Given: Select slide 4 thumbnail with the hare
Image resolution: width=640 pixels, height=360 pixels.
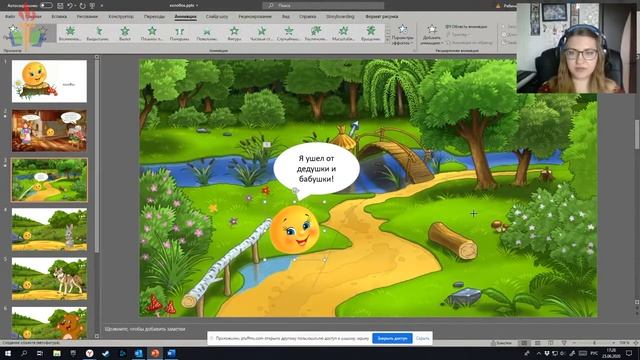Looking at the screenshot, I should point(49,229).
